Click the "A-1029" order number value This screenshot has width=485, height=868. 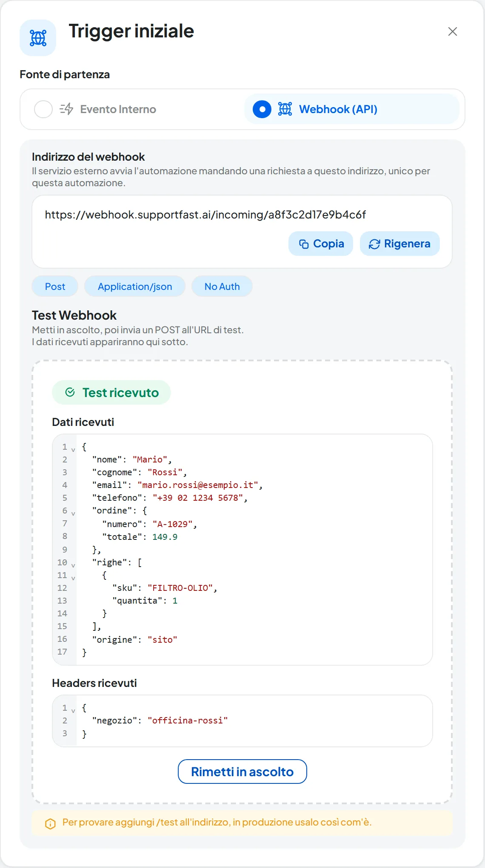[x=173, y=524]
